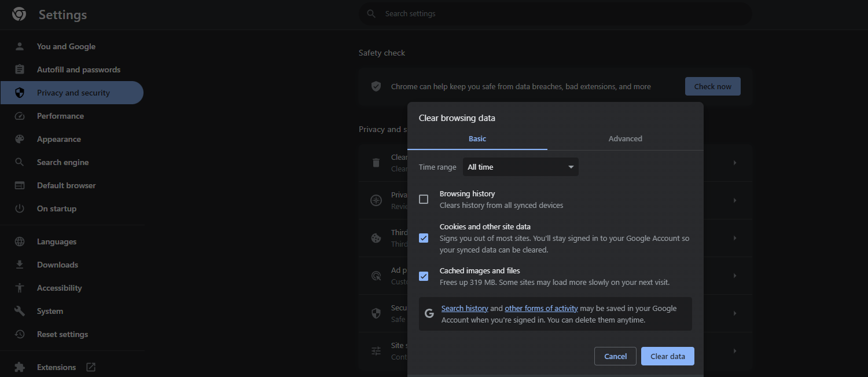The height and width of the screenshot is (377, 868).
Task: Click the You and Google person icon
Action: [20, 46]
